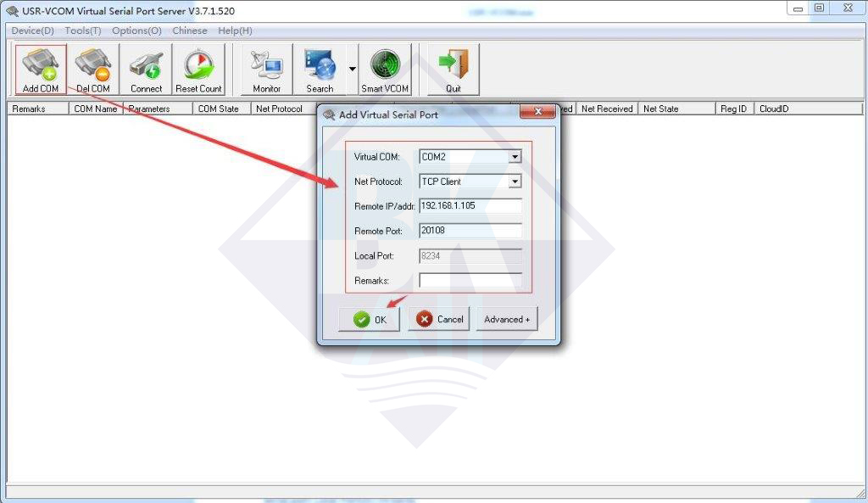The width and height of the screenshot is (868, 503).
Task: Open Advanced + options
Action: coord(507,319)
